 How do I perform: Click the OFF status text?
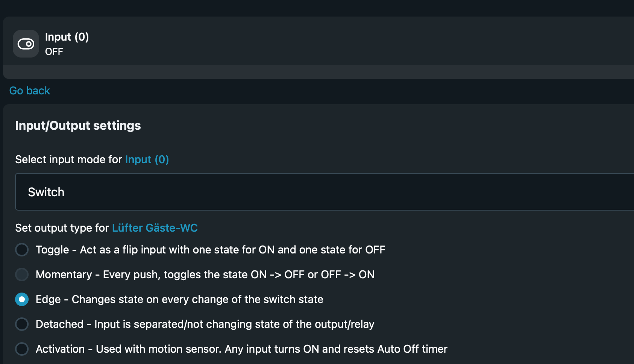pos(54,52)
